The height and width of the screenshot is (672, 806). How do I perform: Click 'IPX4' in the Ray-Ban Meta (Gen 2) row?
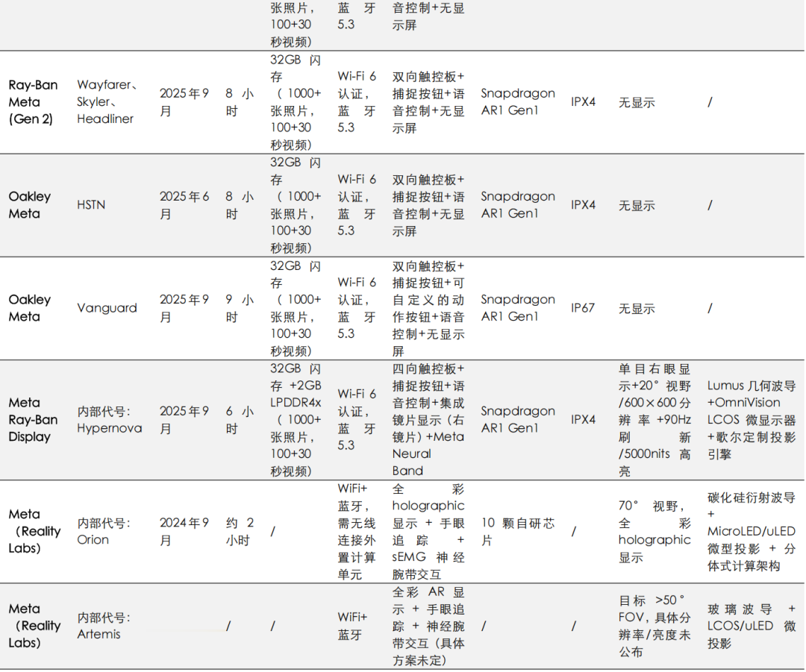coord(583,101)
